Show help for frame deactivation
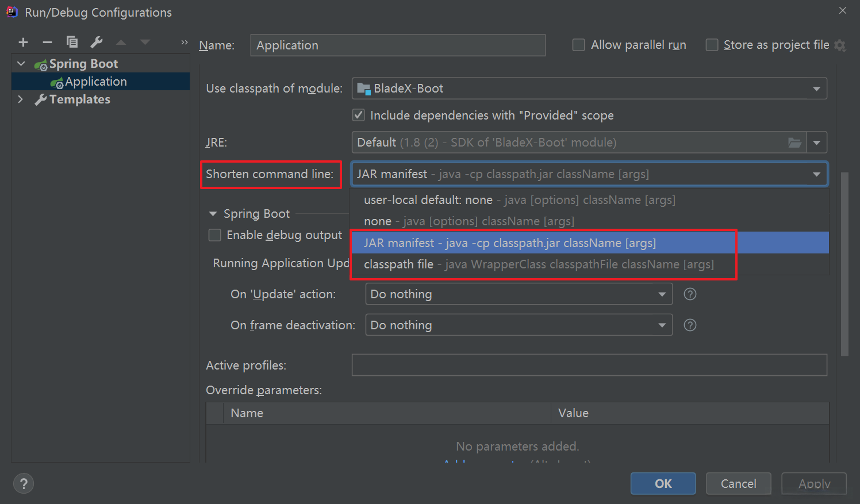The height and width of the screenshot is (504, 860). click(690, 325)
